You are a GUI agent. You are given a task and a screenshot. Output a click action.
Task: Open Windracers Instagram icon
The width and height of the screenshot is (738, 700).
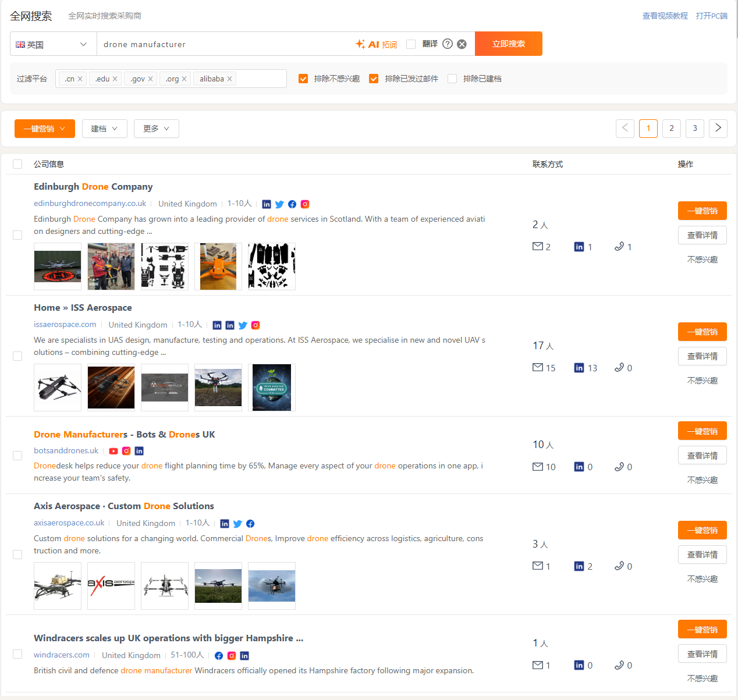232,656
